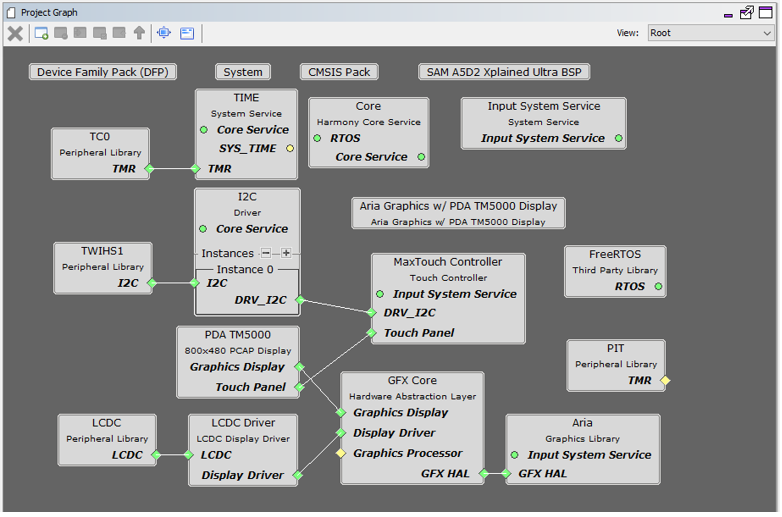Click the delete X toolbar icon
This screenshot has width=782, height=517.
click(x=15, y=33)
